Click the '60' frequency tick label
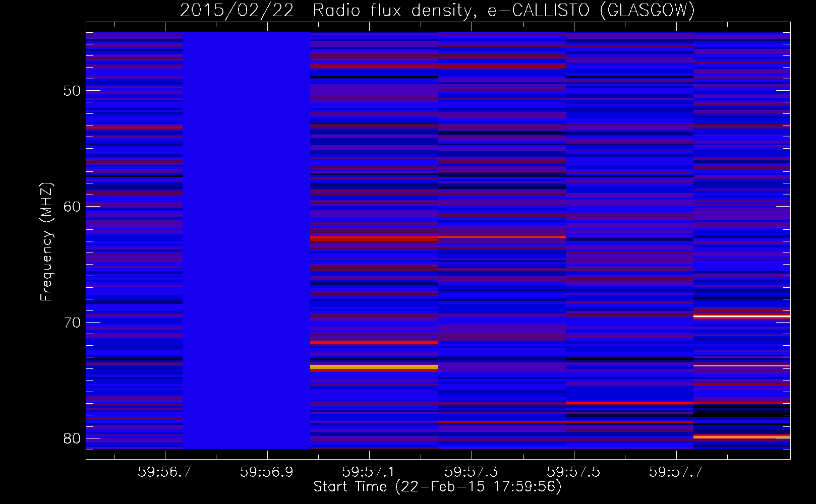 coord(72,207)
